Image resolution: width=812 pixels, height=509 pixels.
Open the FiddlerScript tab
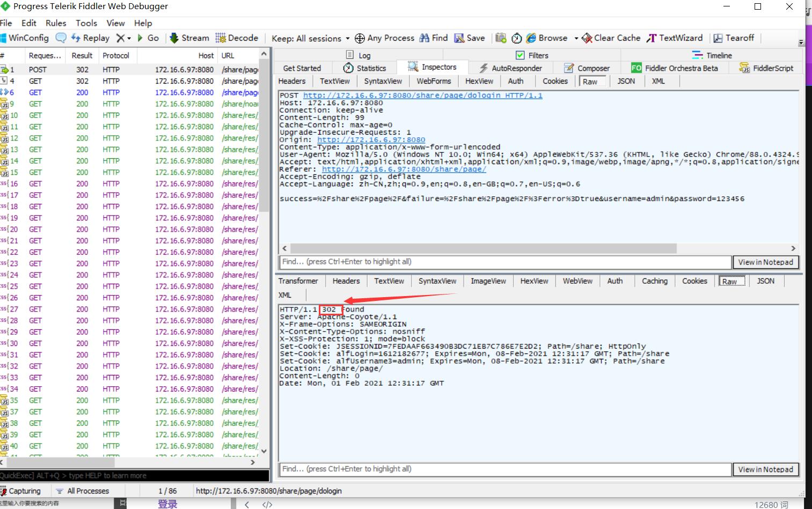pyautogui.click(x=766, y=68)
